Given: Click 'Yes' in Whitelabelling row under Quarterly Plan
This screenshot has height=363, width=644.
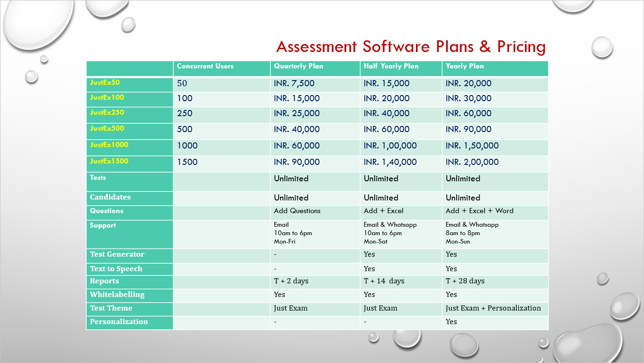Looking at the screenshot, I should (280, 295).
